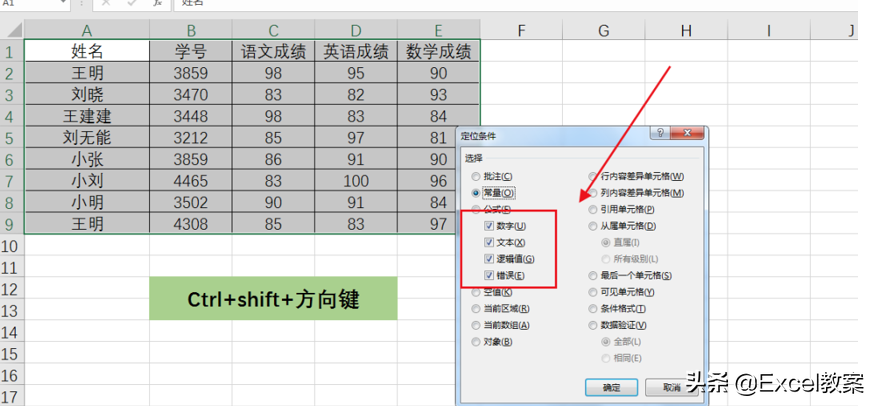Screen dimensions: 875x406
Task: Click the help question mark button in 定位条件 dialog
Action: [660, 134]
